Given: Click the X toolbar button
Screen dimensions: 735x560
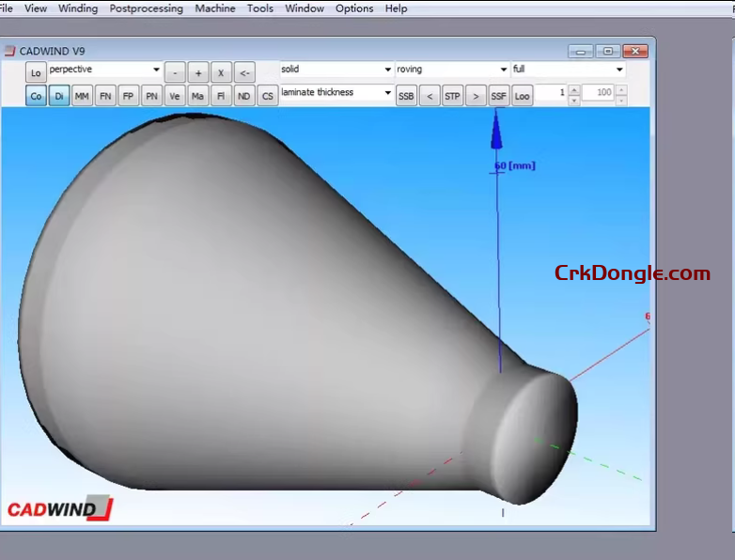Looking at the screenshot, I should click(221, 72).
